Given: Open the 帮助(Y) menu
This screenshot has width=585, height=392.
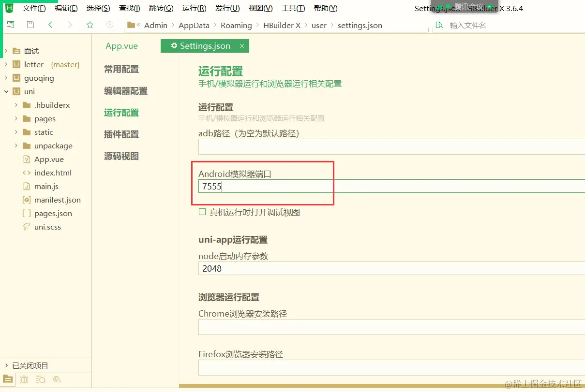Looking at the screenshot, I should pyautogui.click(x=326, y=8).
